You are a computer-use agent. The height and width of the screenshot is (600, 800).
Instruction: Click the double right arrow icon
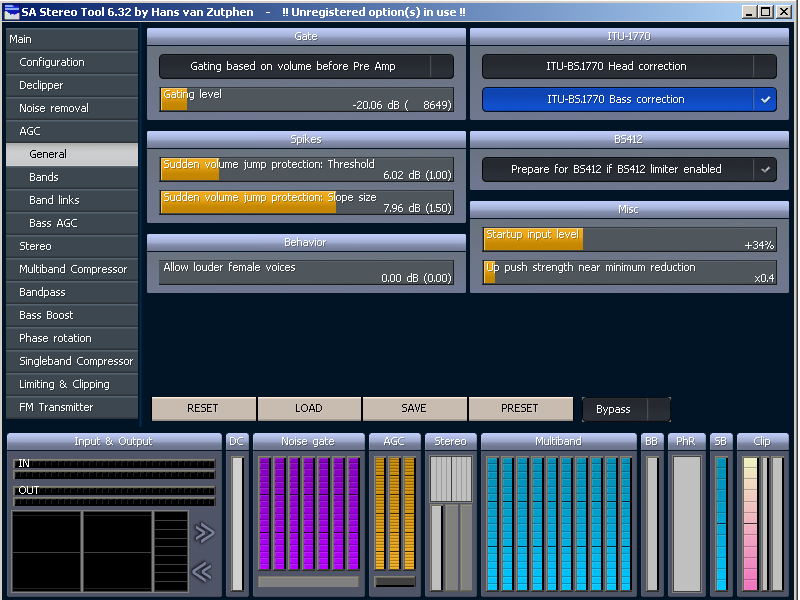[205, 533]
